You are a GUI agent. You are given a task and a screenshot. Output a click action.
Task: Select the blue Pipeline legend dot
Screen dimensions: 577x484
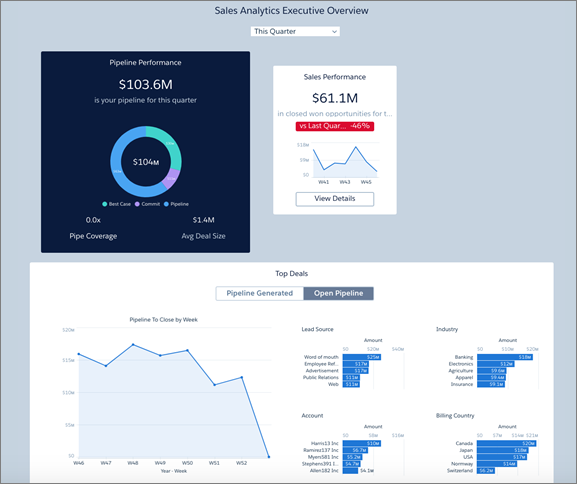point(166,204)
